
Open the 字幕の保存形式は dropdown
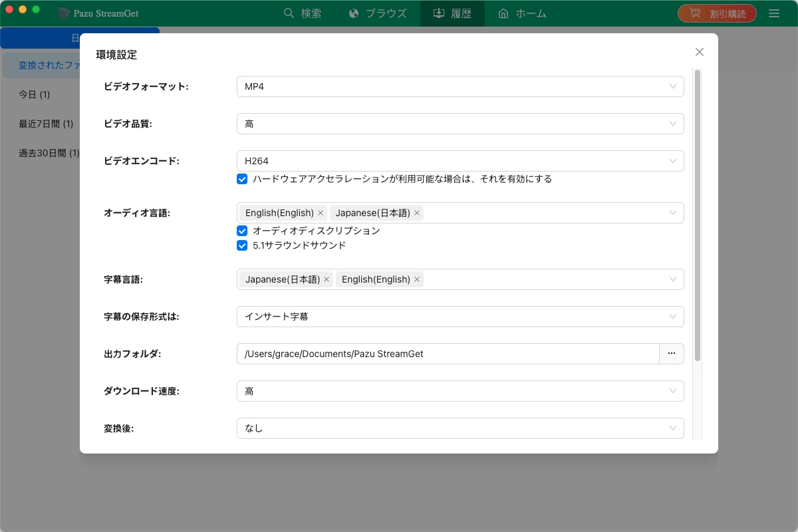tap(460, 317)
